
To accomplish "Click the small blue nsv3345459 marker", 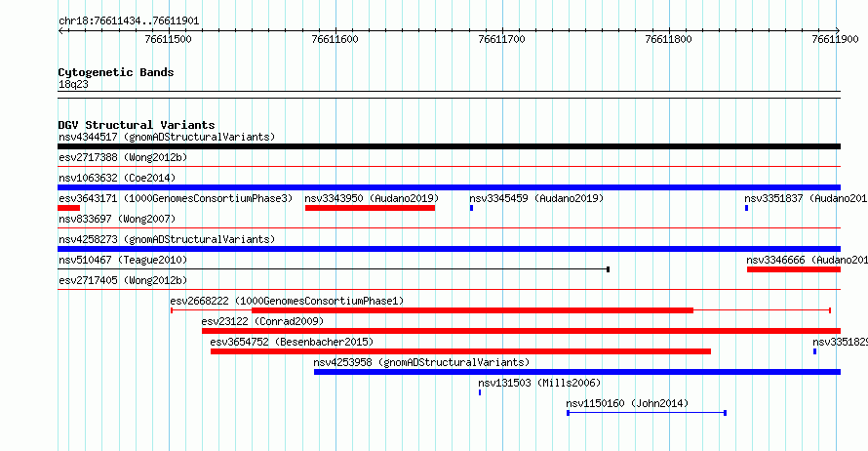I will click(x=472, y=208).
